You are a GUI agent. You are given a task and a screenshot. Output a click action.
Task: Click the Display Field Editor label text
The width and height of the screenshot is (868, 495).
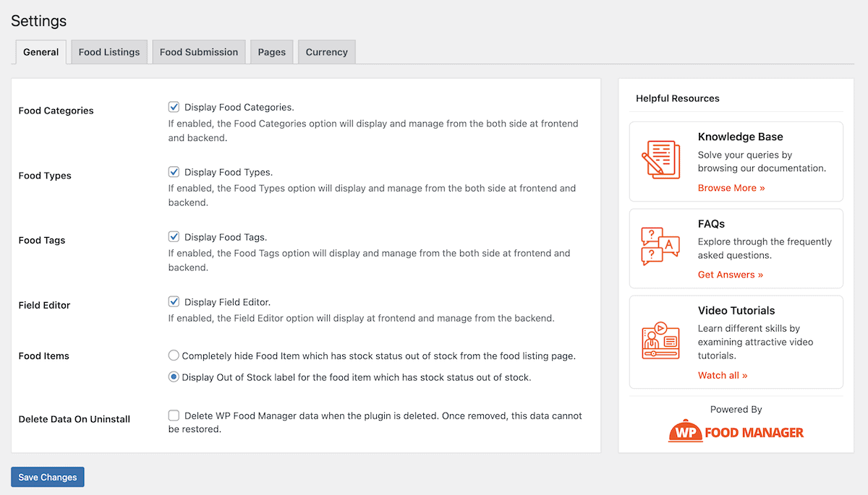pyautogui.click(x=227, y=302)
